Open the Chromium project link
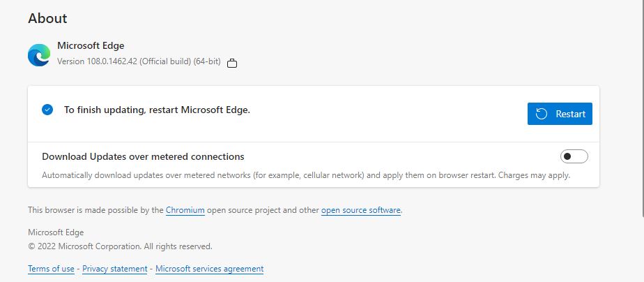The width and height of the screenshot is (644, 282). tap(185, 210)
